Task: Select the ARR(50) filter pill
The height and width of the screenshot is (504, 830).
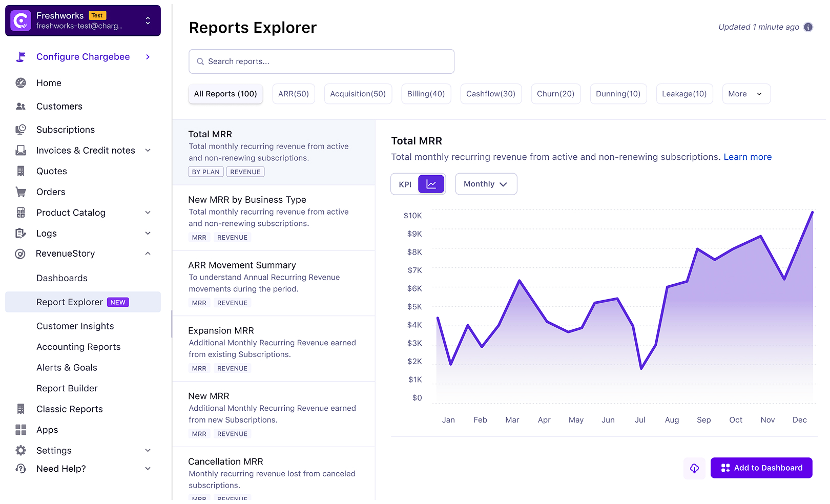Action: (x=293, y=94)
